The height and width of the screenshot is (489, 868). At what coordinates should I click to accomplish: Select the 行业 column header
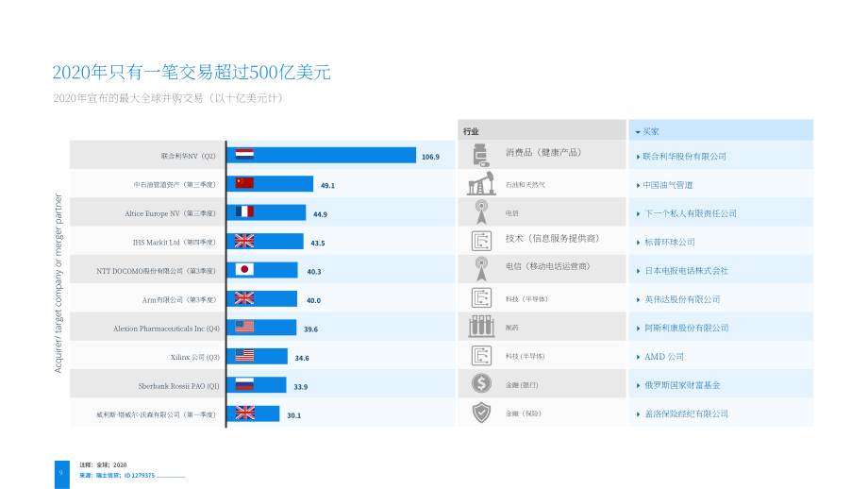pos(471,131)
